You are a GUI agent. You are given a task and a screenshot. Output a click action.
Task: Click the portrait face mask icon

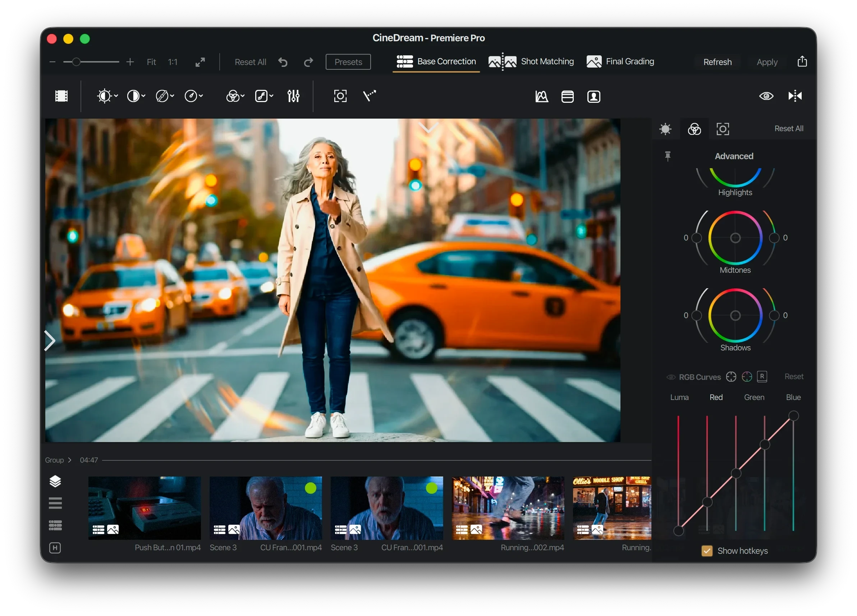593,97
